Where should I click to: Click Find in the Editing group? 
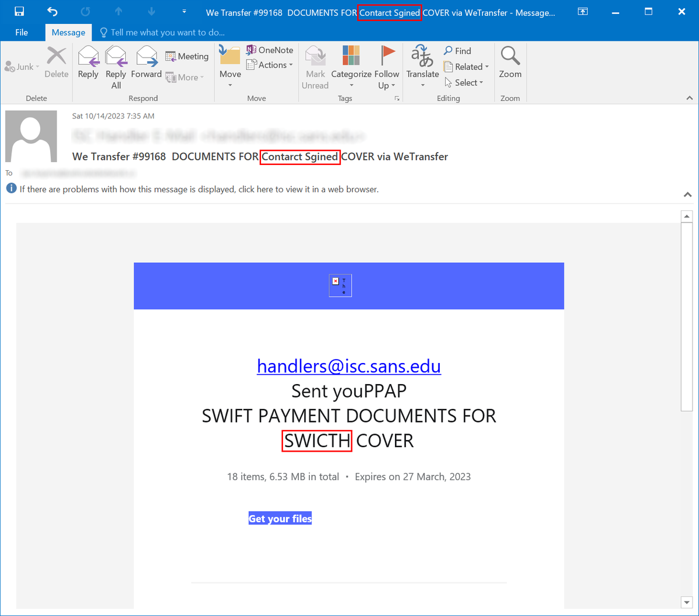point(457,51)
